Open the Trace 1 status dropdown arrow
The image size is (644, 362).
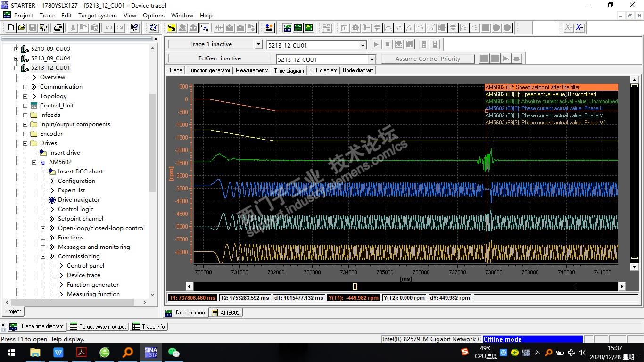click(x=258, y=45)
